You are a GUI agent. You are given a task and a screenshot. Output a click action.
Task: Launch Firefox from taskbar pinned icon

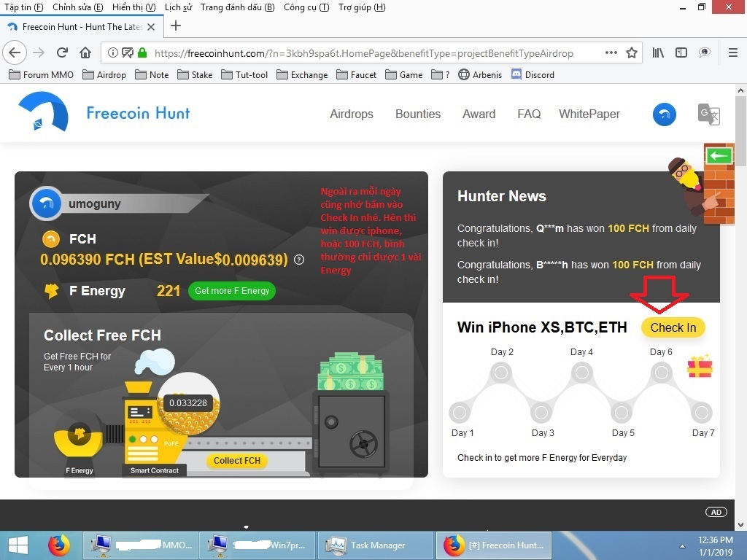[59, 545]
